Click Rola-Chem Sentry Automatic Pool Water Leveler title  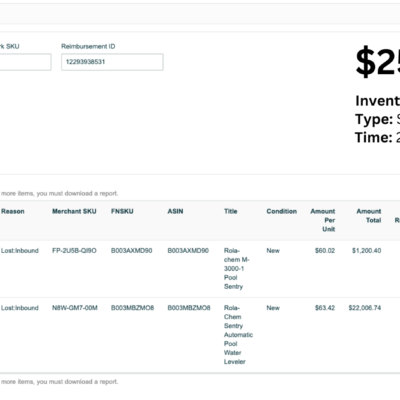pyautogui.click(x=238, y=335)
